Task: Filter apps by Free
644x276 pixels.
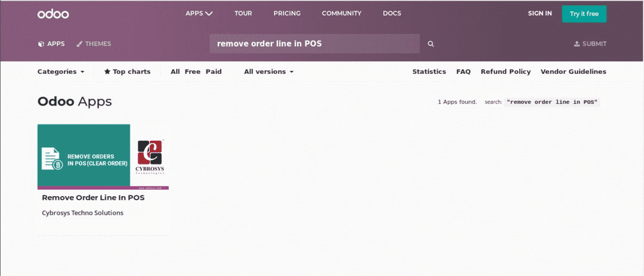Action: tap(193, 72)
